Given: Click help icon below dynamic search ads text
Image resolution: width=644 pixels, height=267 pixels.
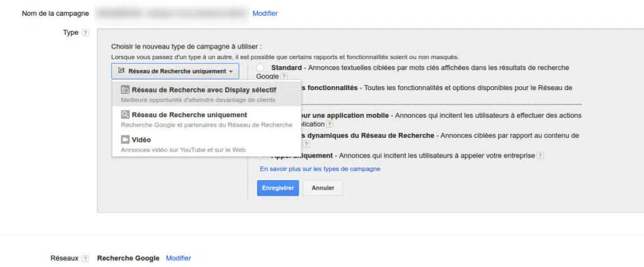Looking at the screenshot, I should (x=306, y=144).
